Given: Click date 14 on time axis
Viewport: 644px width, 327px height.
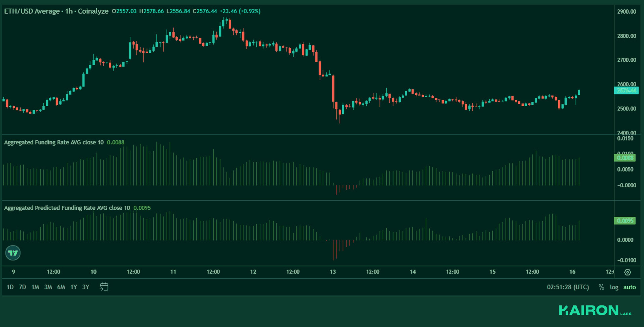Looking at the screenshot, I should (413, 272).
